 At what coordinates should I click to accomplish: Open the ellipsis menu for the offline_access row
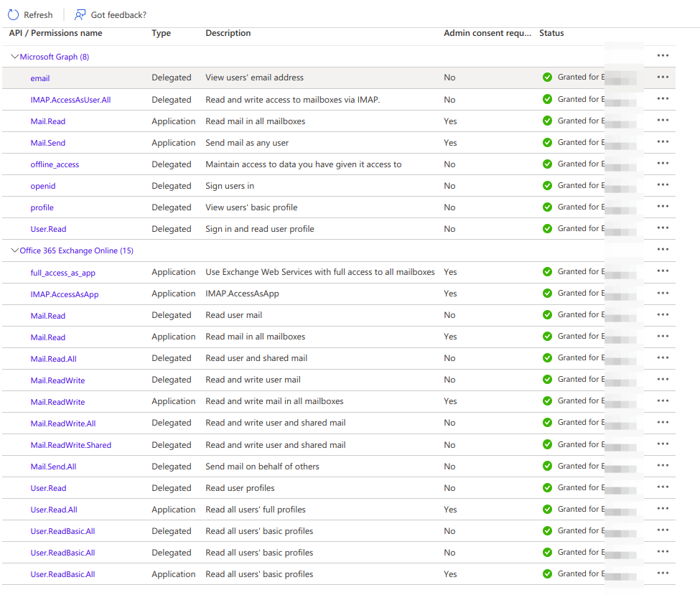663,164
